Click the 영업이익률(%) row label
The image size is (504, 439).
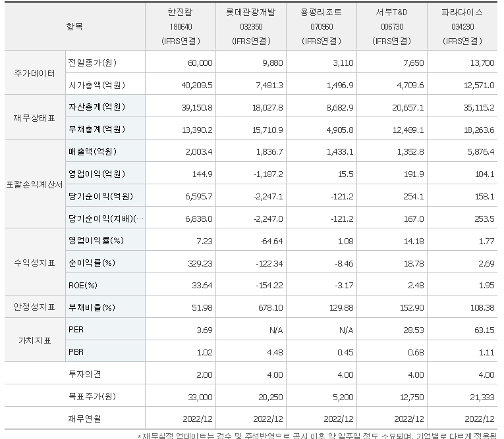(96, 240)
